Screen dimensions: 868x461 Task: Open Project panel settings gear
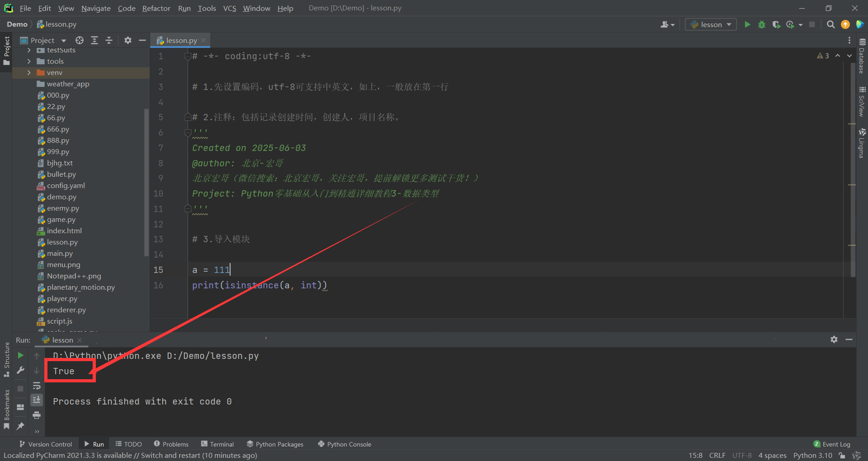point(128,40)
